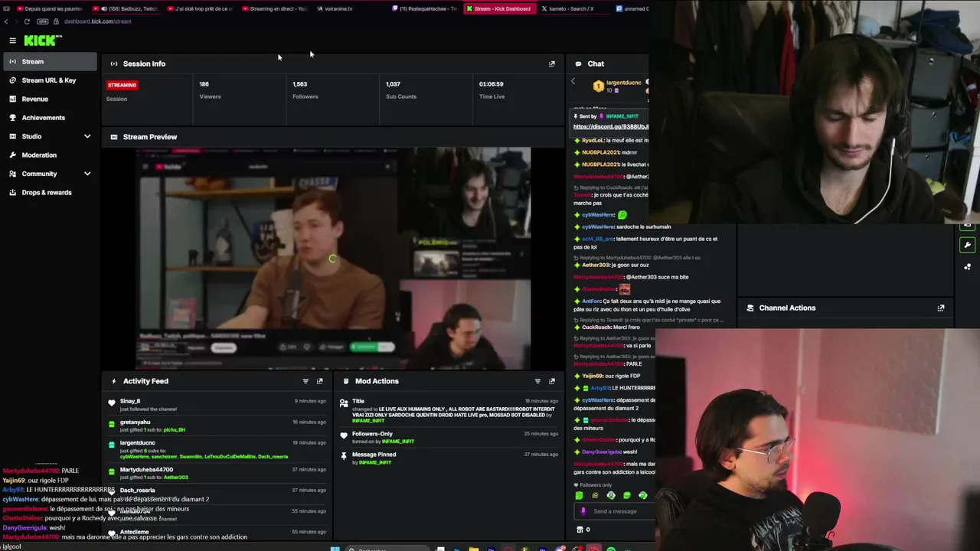Switch to Streaming en direct YouTube tab

pyautogui.click(x=276, y=8)
